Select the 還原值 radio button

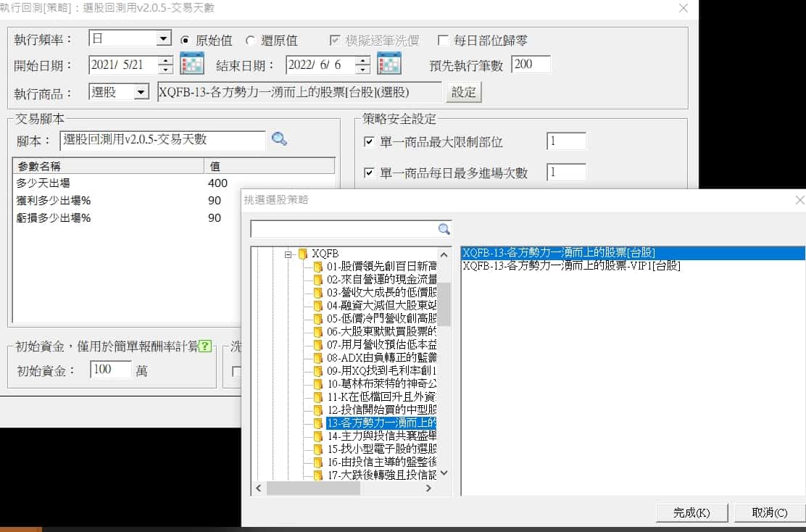[251, 41]
